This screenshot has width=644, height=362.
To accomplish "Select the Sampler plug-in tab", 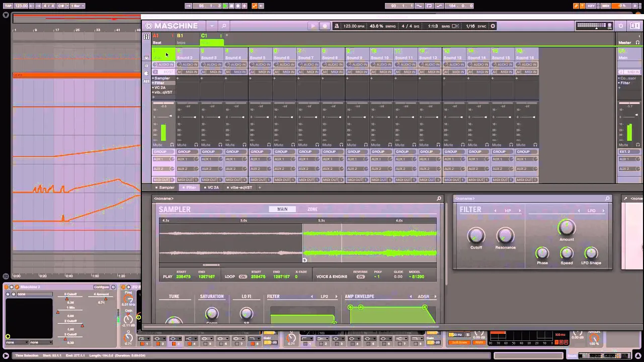I will point(165,188).
